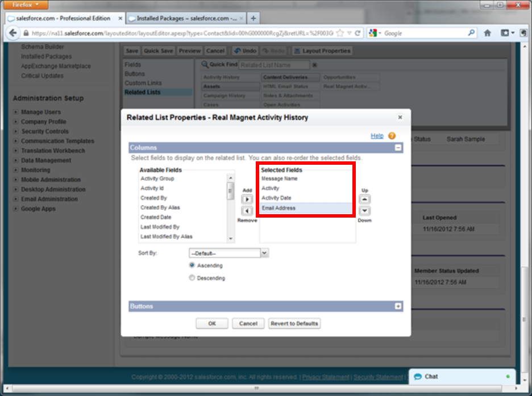Open the bookmarks toolbar menu icon

pos(507,33)
